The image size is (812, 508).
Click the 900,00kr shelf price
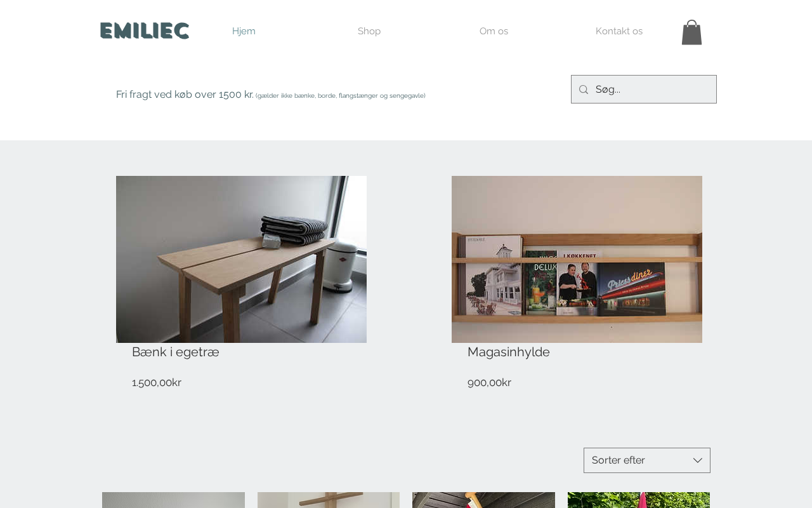pyautogui.click(x=489, y=382)
